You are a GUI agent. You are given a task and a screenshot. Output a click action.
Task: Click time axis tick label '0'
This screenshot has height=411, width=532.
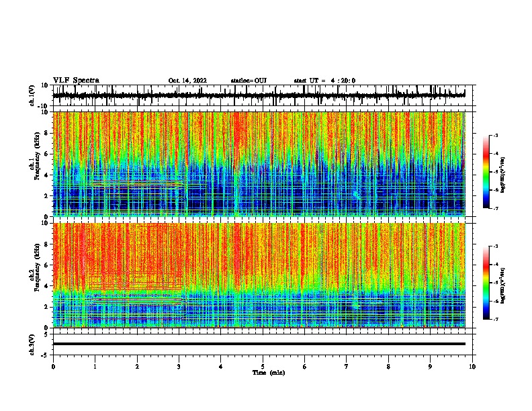click(53, 367)
